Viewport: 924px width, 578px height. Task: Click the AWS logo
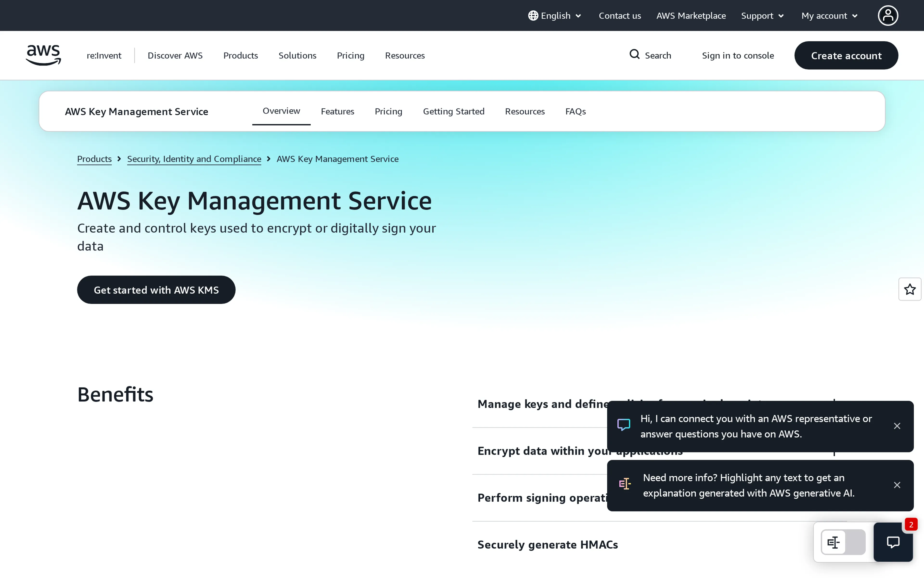(44, 55)
